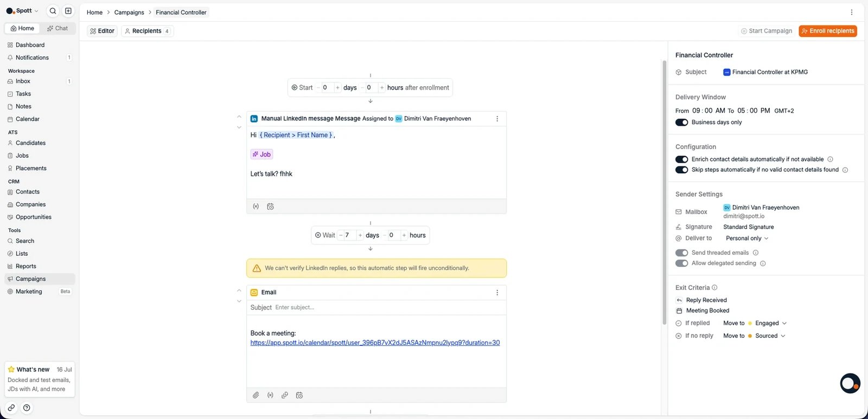Screen dimensions: 868x419
Task: Click the link icon in Email toolbar
Action: point(285,395)
